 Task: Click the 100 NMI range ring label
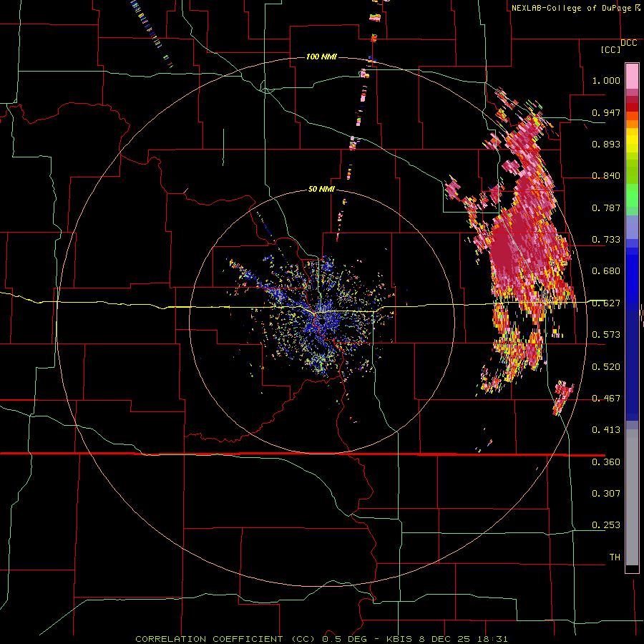click(321, 57)
